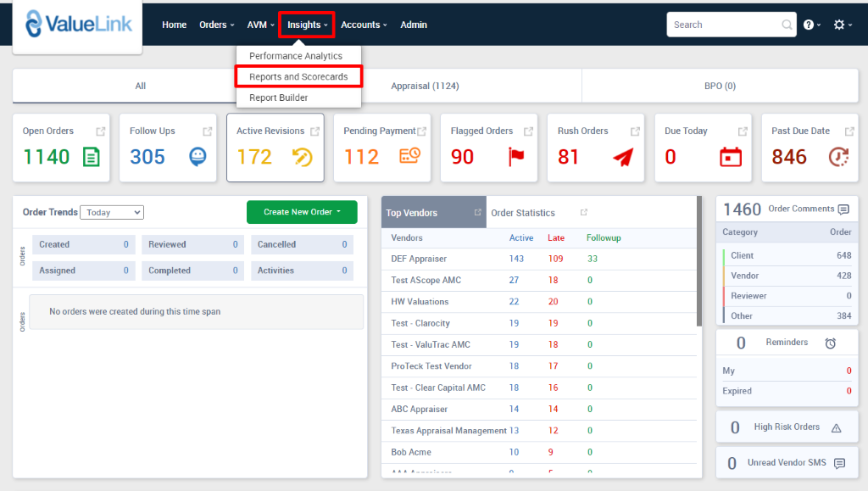Sort vendors by the Late column header
This screenshot has height=491, width=868.
point(556,238)
